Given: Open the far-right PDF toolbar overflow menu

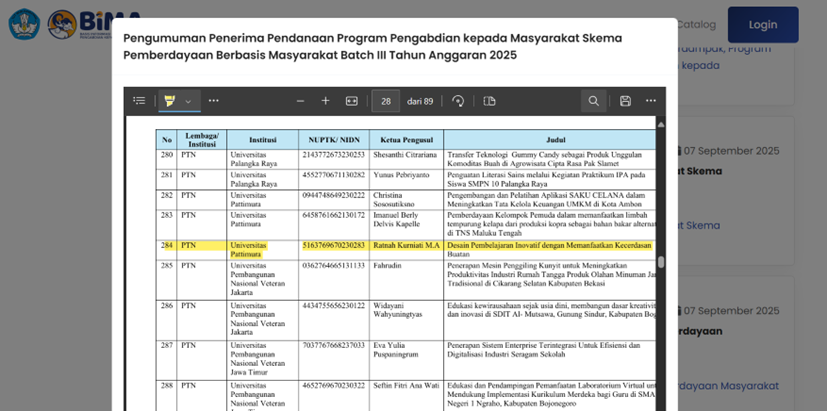Looking at the screenshot, I should point(650,101).
